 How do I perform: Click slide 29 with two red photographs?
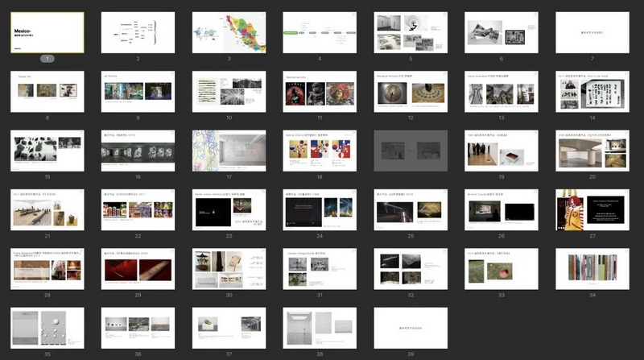point(138,268)
